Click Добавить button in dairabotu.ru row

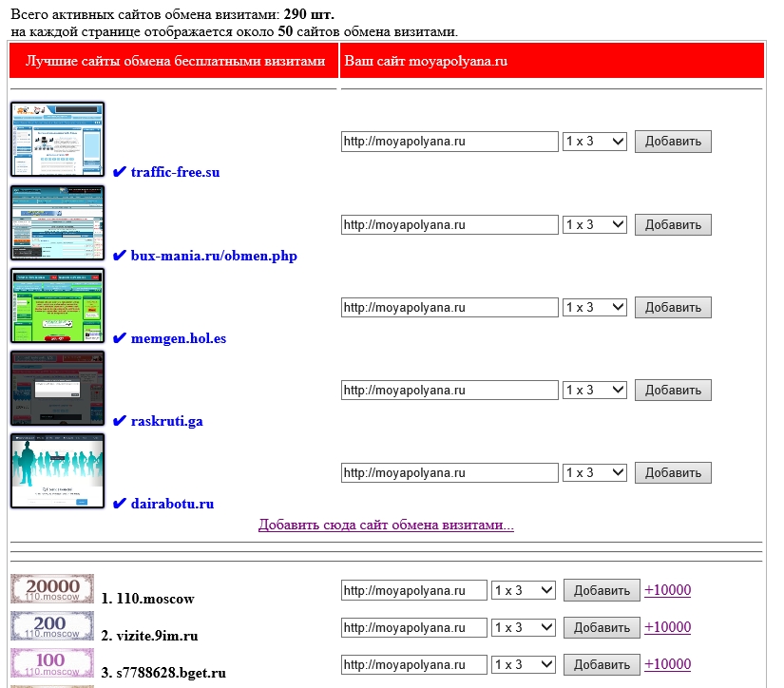tap(673, 473)
